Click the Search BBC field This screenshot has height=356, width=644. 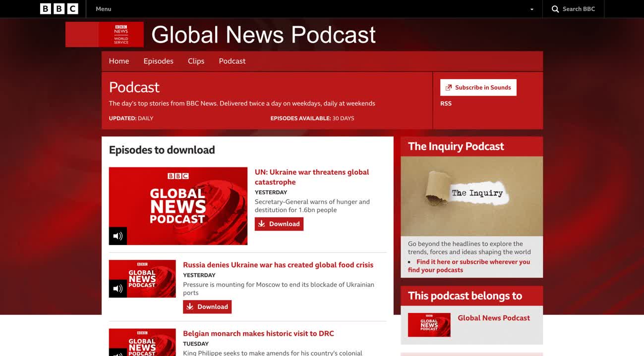(x=574, y=9)
